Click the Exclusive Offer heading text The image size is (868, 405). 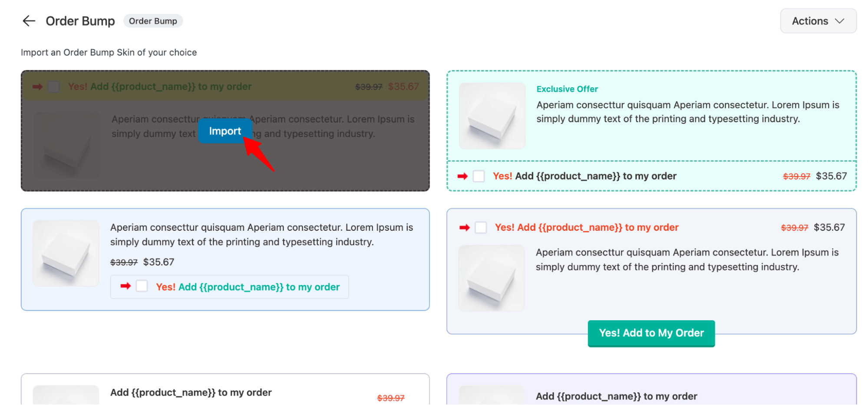click(567, 89)
